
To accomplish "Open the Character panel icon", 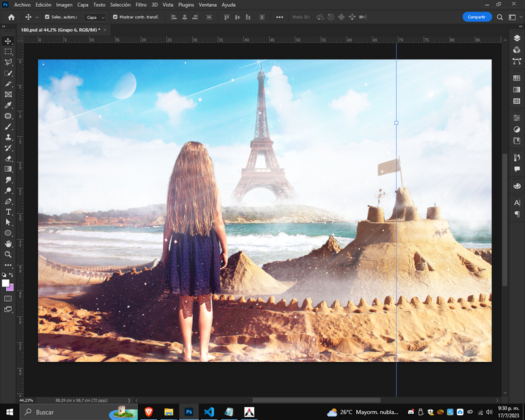I will pyautogui.click(x=517, y=202).
